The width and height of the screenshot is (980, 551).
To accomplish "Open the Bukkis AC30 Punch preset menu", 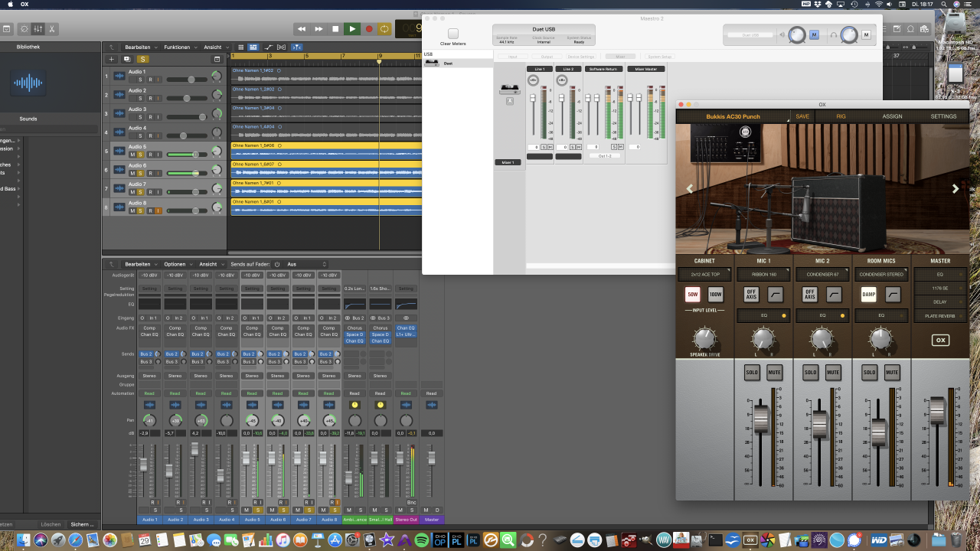I will (x=733, y=116).
